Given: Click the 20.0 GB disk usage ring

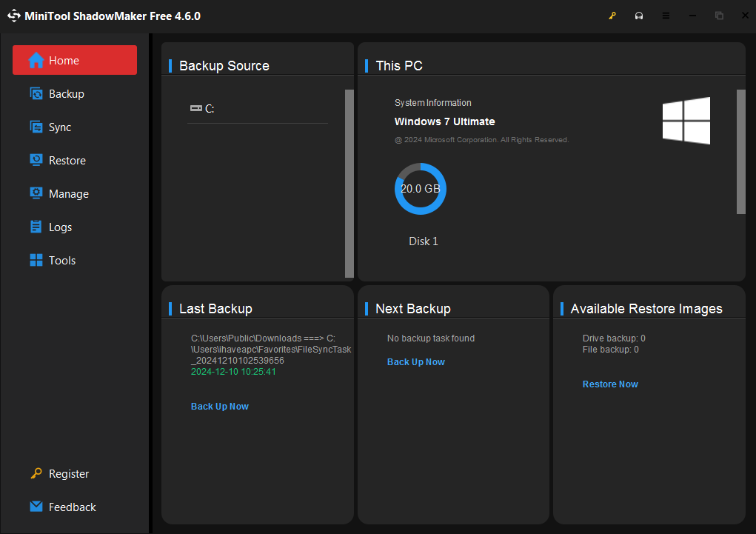Looking at the screenshot, I should click(x=421, y=189).
